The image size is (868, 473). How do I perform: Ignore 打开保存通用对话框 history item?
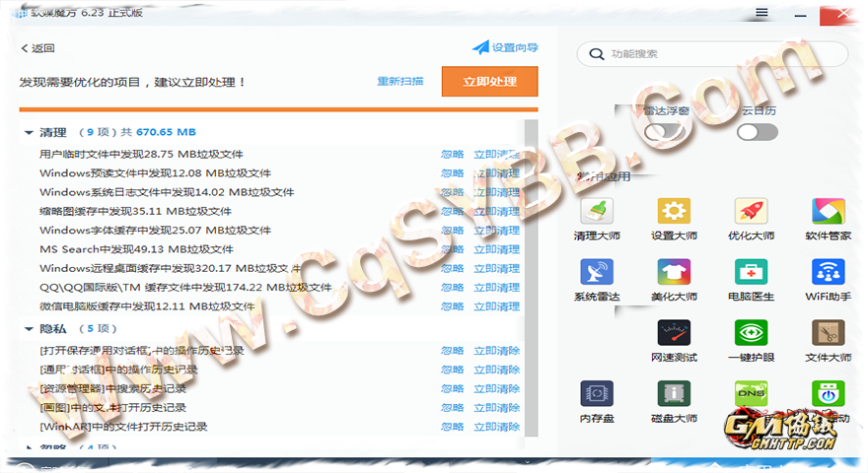[x=453, y=351]
